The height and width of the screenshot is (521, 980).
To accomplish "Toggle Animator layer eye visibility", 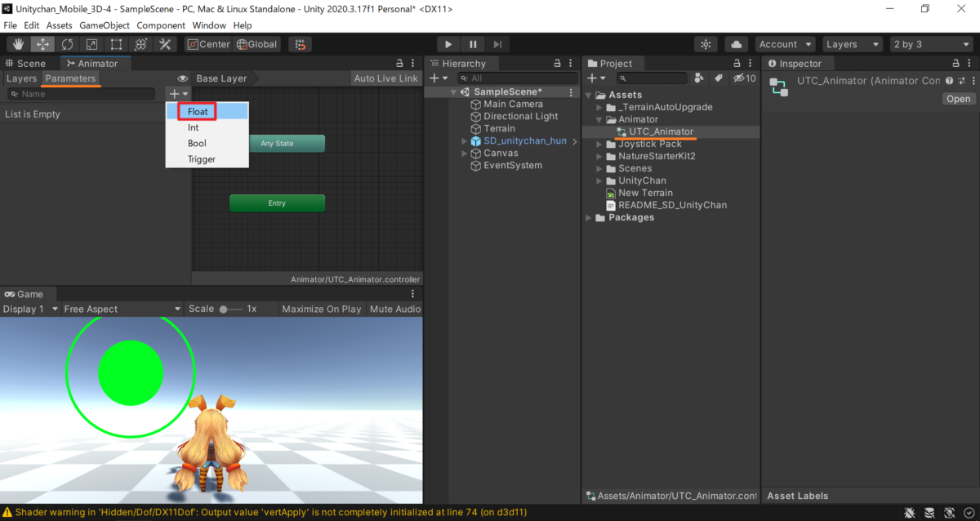I will (183, 78).
